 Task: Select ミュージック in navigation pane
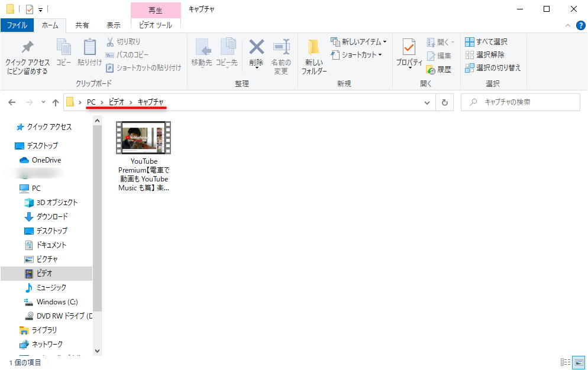(x=46, y=288)
